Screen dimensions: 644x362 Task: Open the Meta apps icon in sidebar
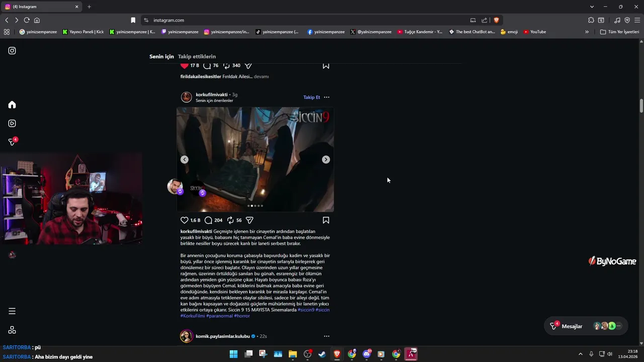click(12, 330)
